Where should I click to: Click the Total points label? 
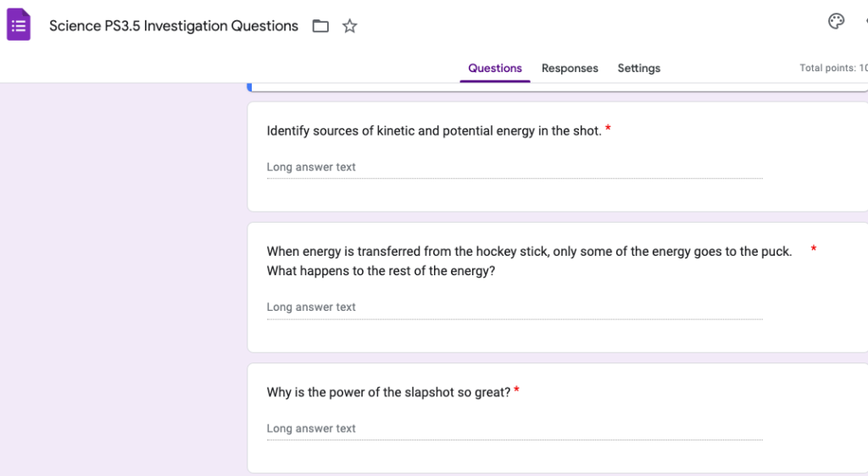tap(832, 68)
